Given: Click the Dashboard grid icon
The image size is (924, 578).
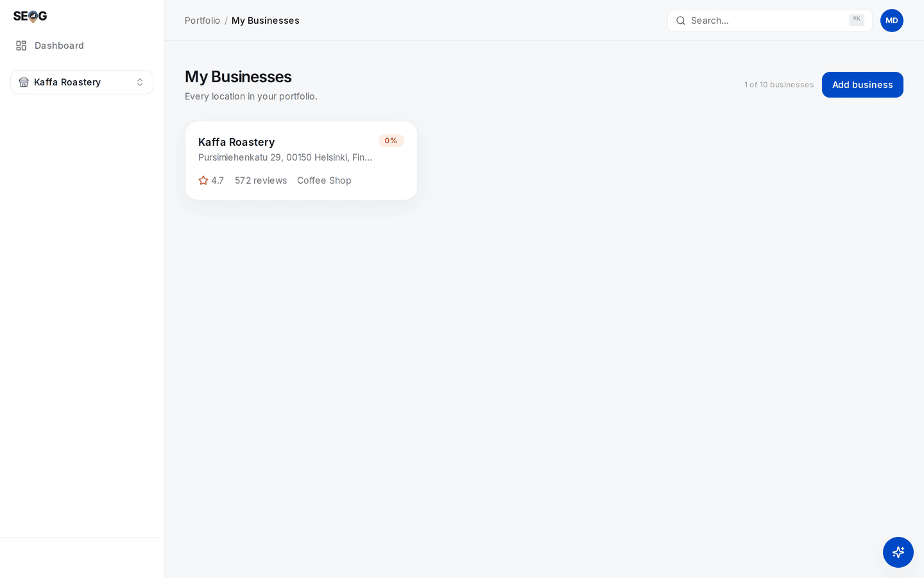Looking at the screenshot, I should 21,46.
